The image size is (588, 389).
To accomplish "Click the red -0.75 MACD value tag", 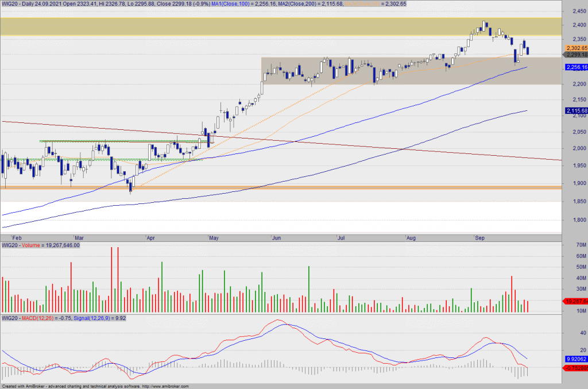I will pyautogui.click(x=576, y=368).
